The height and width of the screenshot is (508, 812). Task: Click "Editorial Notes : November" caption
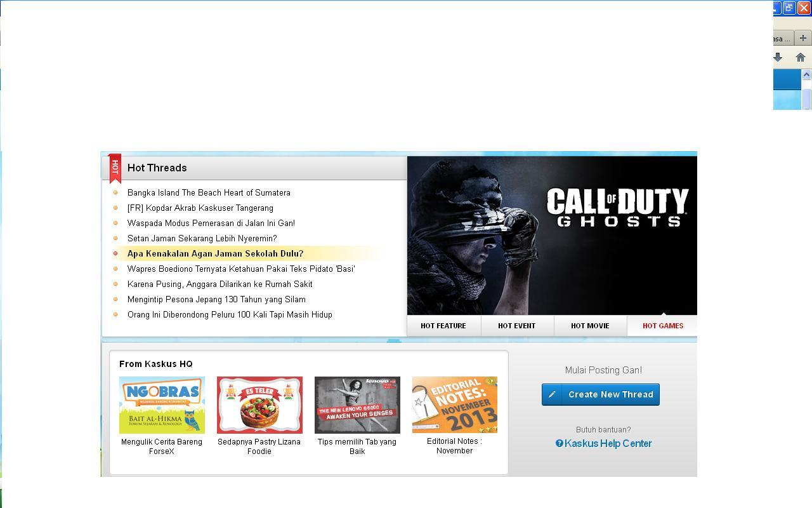tap(454, 446)
